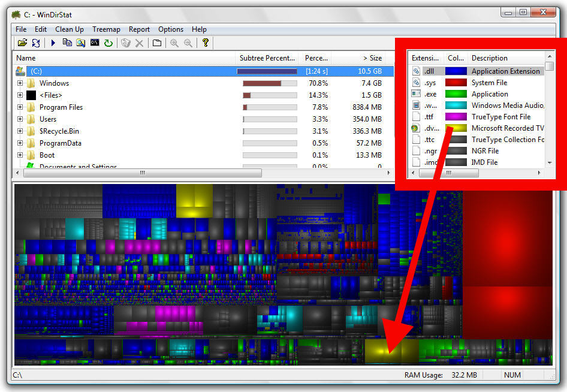Click the Refresh All toolbar icon
The width and height of the screenshot is (567, 392).
(x=36, y=43)
